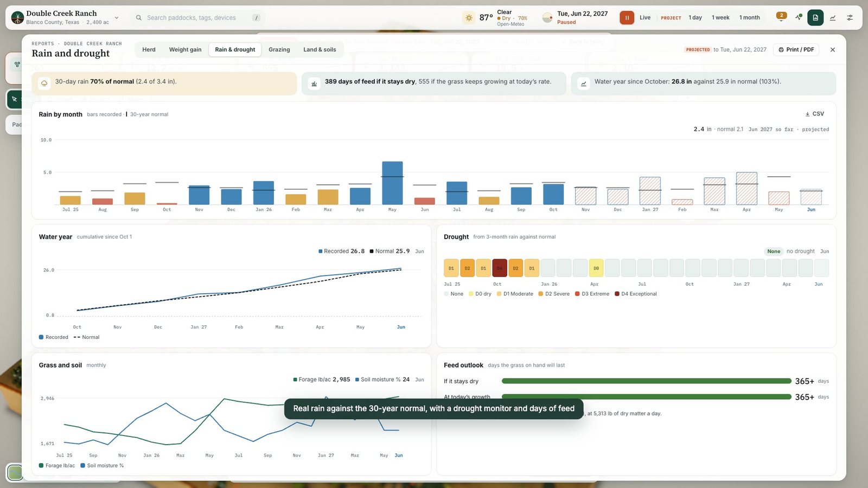Project forward 1 day

tap(695, 17)
